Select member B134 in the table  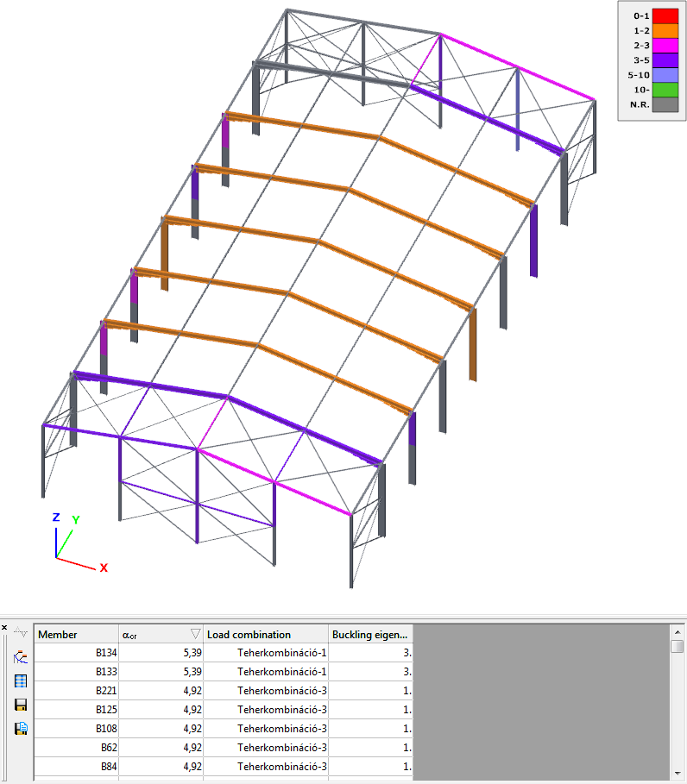point(106,653)
